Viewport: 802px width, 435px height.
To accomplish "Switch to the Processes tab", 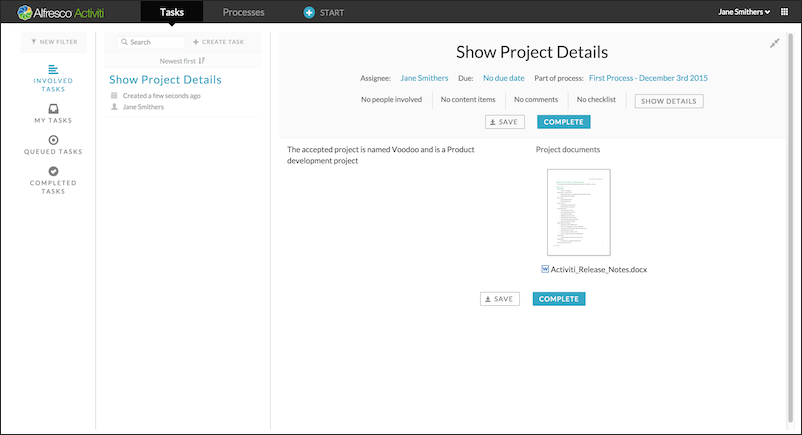I will [243, 12].
